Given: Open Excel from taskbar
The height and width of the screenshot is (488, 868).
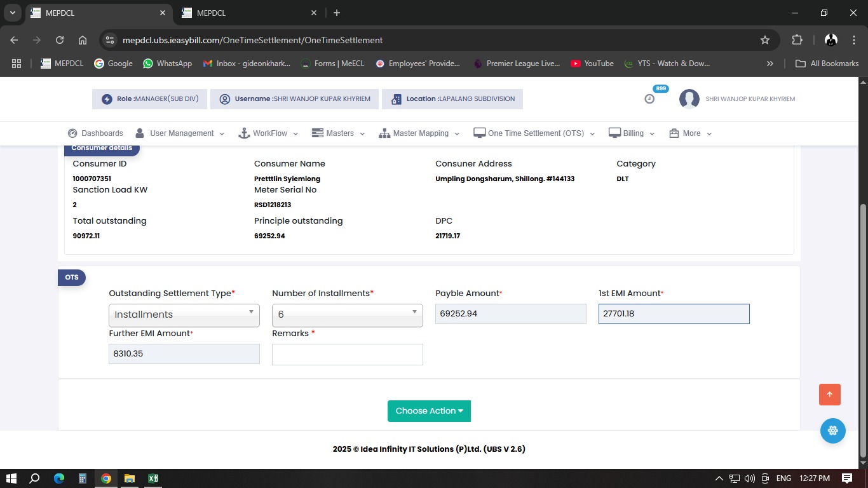Looking at the screenshot, I should click(153, 478).
